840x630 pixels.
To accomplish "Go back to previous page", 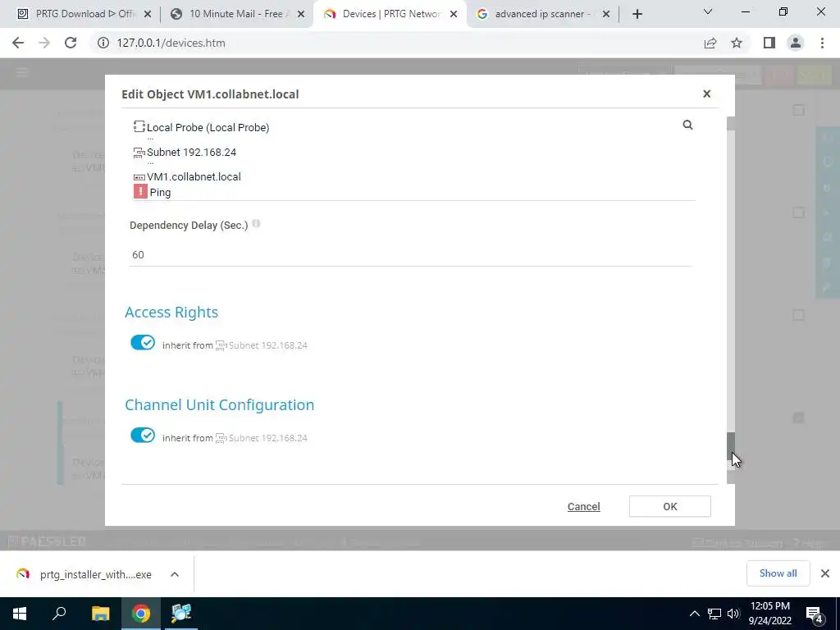I will click(x=18, y=43).
